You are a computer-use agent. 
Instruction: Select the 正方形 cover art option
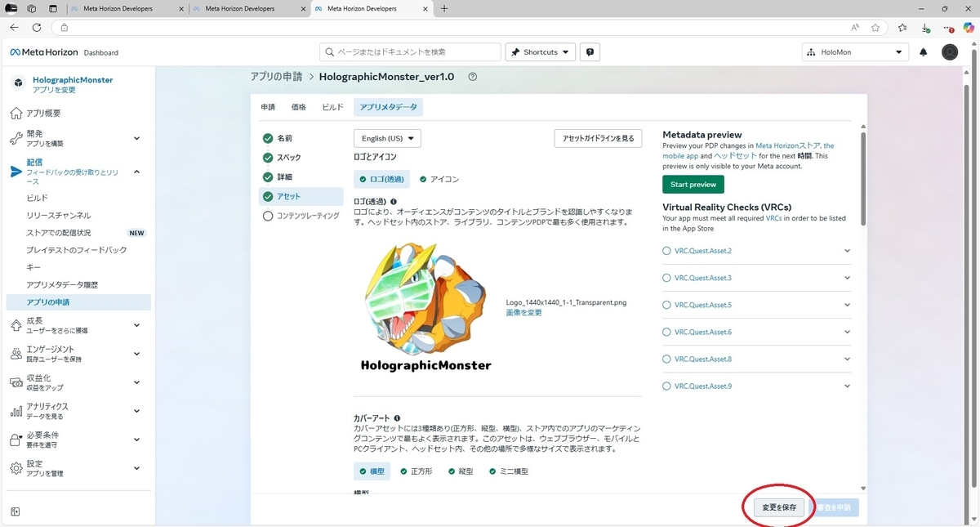click(x=416, y=471)
